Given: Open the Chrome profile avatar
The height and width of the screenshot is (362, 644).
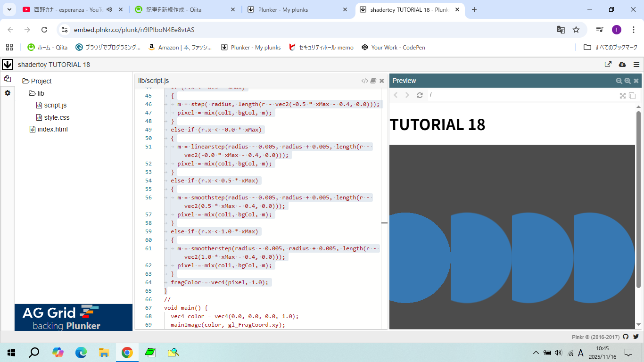Looking at the screenshot, I should [x=617, y=30].
